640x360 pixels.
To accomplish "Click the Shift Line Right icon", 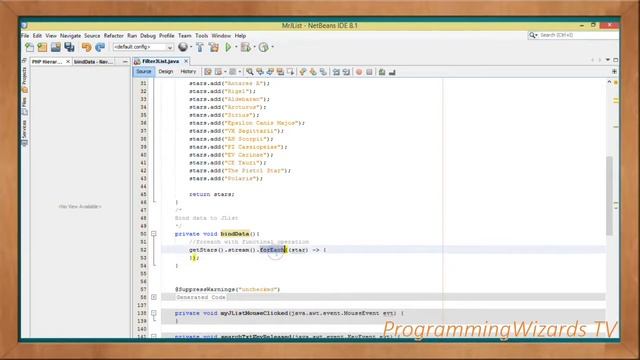I will (346, 72).
